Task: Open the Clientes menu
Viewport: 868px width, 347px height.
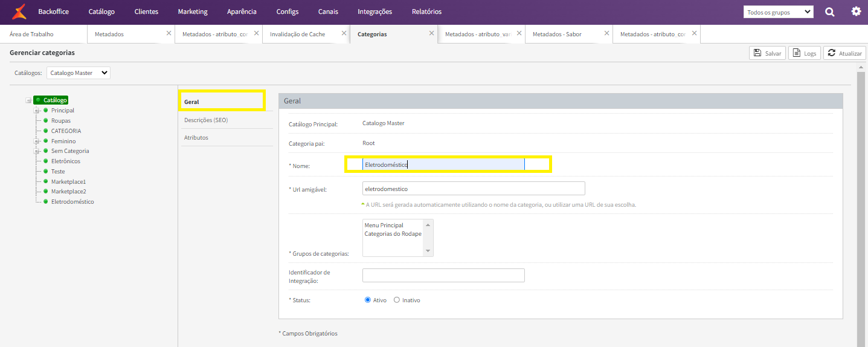Action: click(x=146, y=11)
